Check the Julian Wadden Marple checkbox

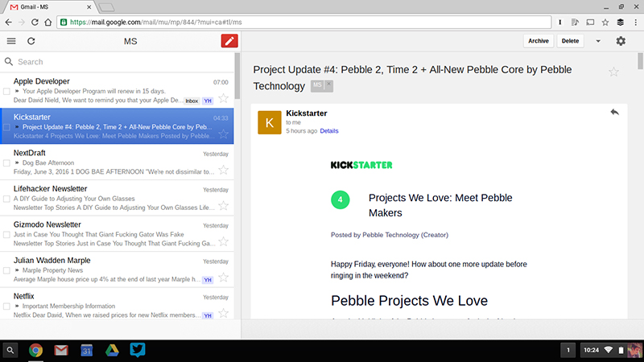6,270
